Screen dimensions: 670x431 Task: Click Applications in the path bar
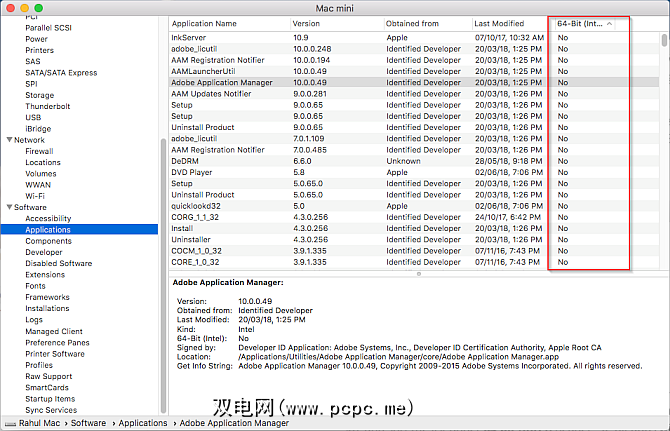143,423
